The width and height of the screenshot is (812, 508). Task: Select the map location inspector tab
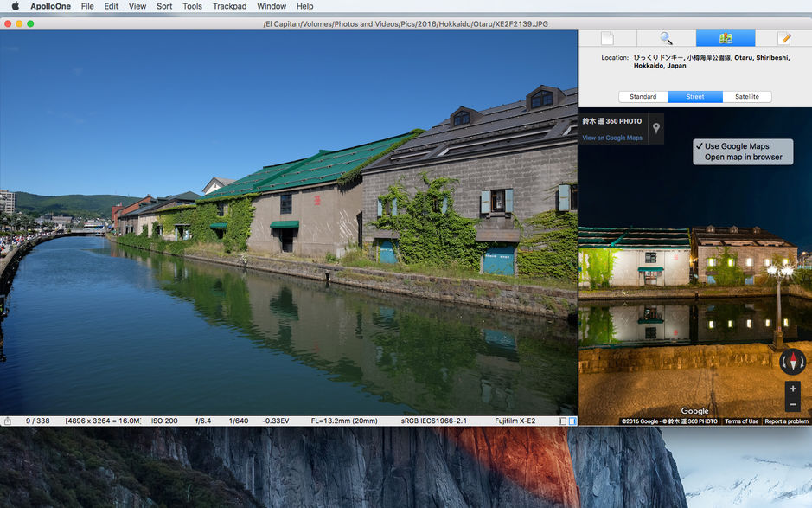point(725,38)
